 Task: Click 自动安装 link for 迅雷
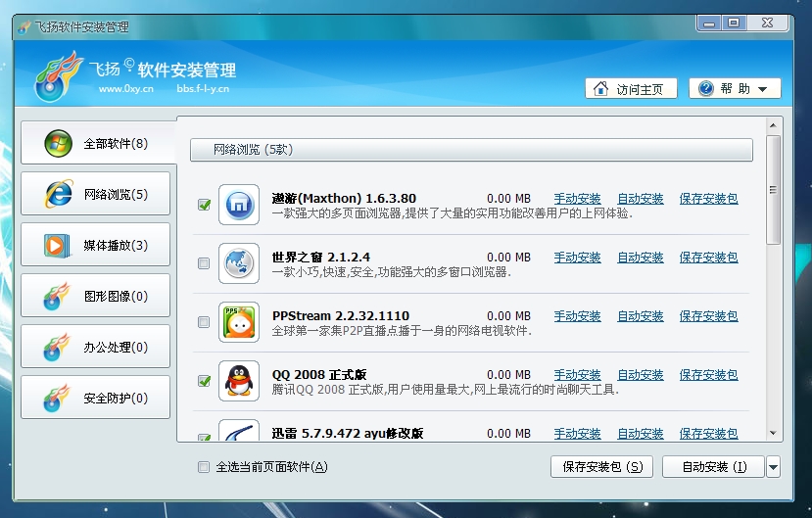[641, 434]
